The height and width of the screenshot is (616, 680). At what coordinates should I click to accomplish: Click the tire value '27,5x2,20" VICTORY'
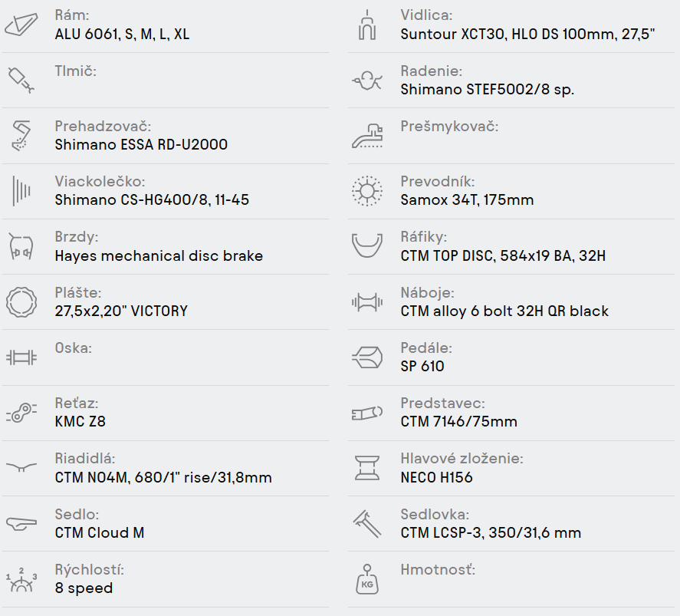tap(121, 311)
